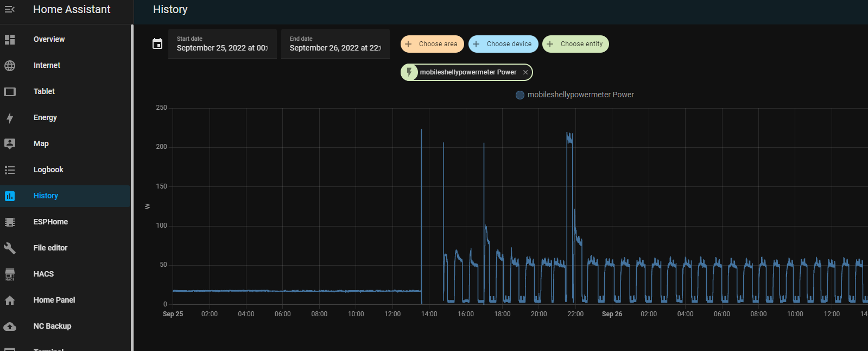The height and width of the screenshot is (351, 868).
Task: Toggle the blue legend dot for mobileshellypowermeter
Action: coord(520,95)
